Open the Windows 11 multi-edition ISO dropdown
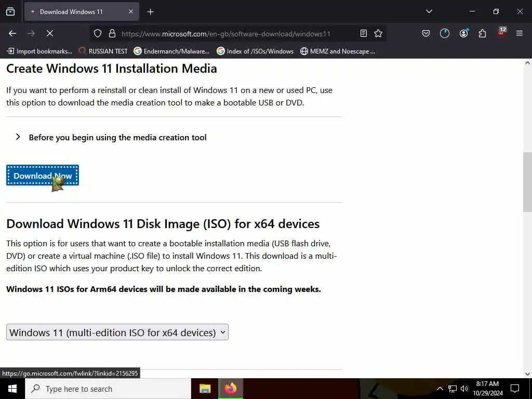 (117, 332)
